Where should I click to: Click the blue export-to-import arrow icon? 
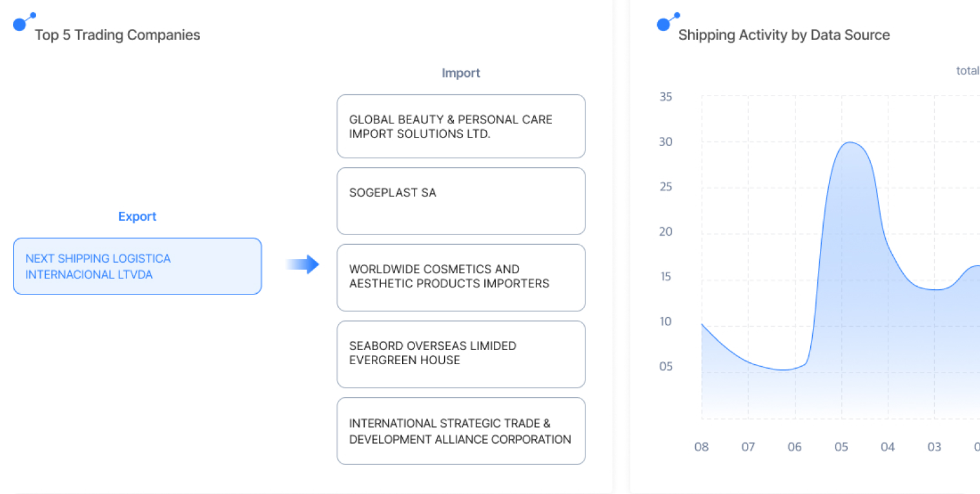click(x=303, y=264)
